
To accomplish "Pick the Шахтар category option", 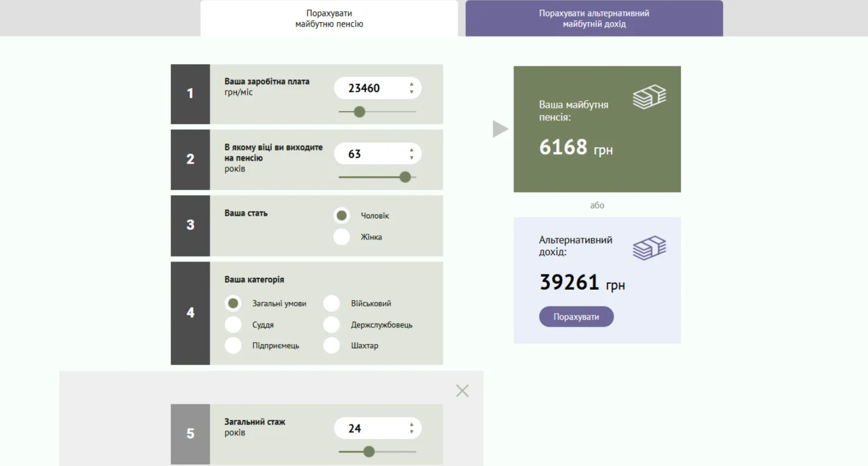I will [331, 346].
